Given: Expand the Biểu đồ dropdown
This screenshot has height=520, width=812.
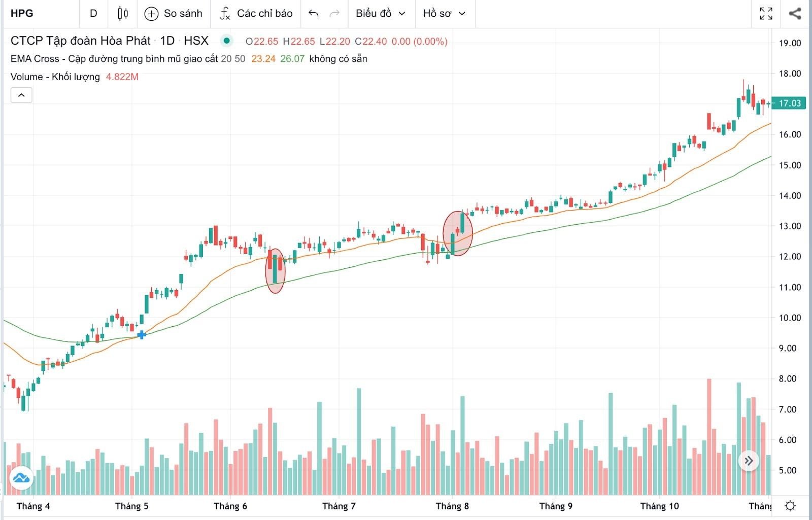Looking at the screenshot, I should click(x=381, y=14).
